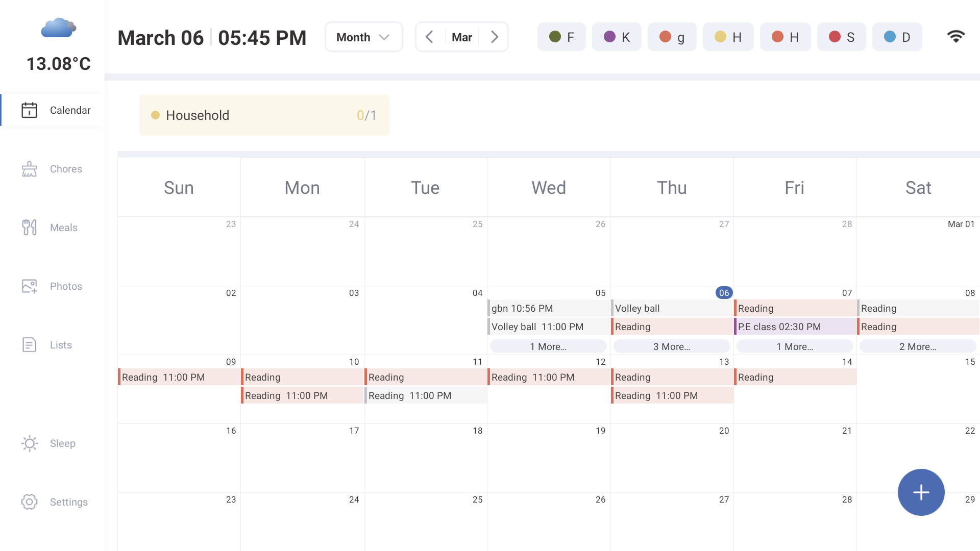Create a new event with the plus button
The height and width of the screenshot is (551, 980).
pos(921,492)
